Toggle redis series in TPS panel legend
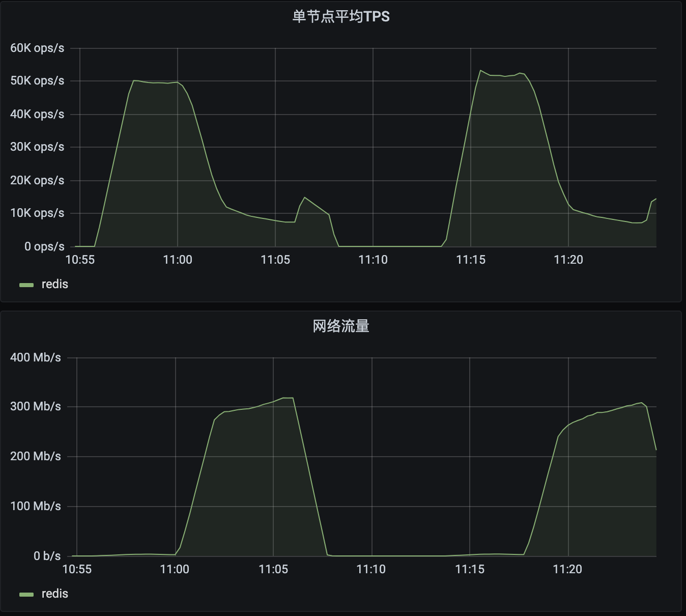Screen dimensions: 686x616 click(54, 284)
